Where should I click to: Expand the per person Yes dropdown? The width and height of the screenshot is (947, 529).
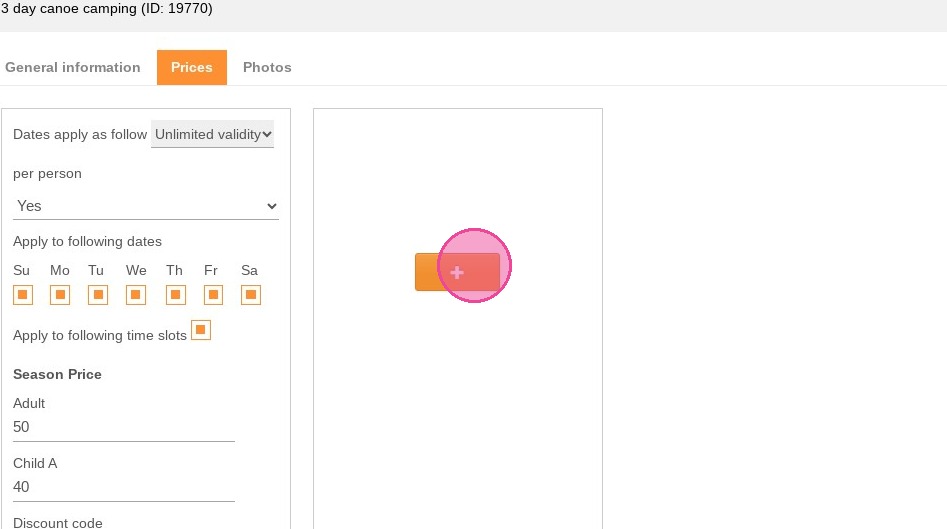click(x=146, y=206)
